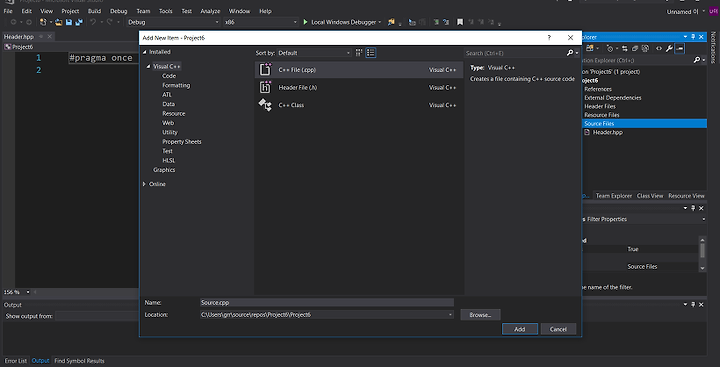
Task: Collapse the Installed tree node
Action: (145, 52)
